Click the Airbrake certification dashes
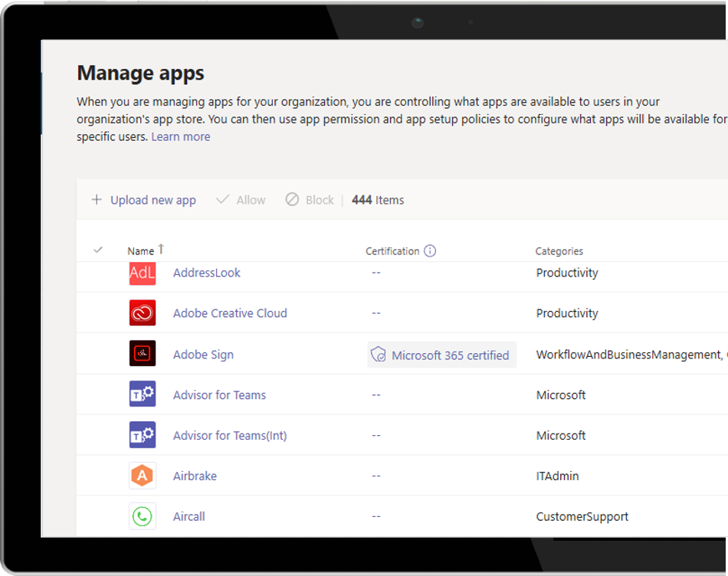Image resolution: width=728 pixels, height=576 pixels. click(x=376, y=476)
